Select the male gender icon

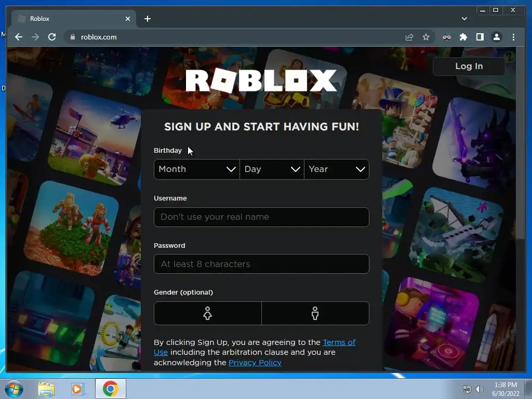point(315,313)
